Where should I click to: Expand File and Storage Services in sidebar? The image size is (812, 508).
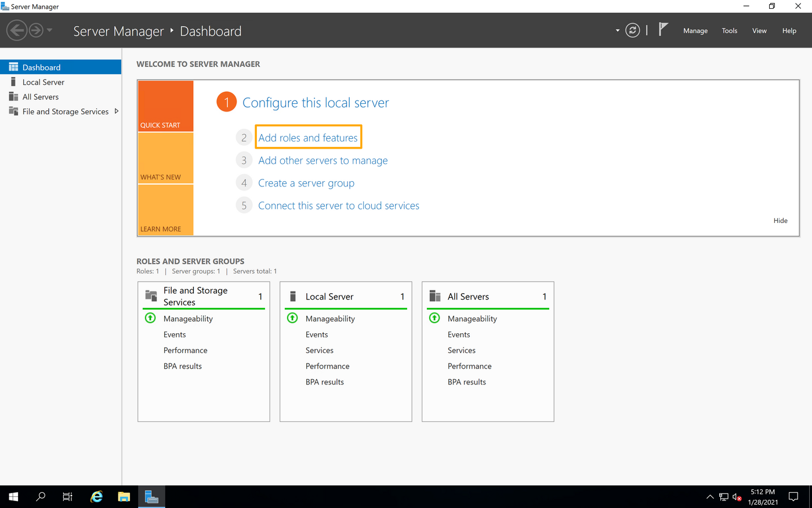[116, 111]
